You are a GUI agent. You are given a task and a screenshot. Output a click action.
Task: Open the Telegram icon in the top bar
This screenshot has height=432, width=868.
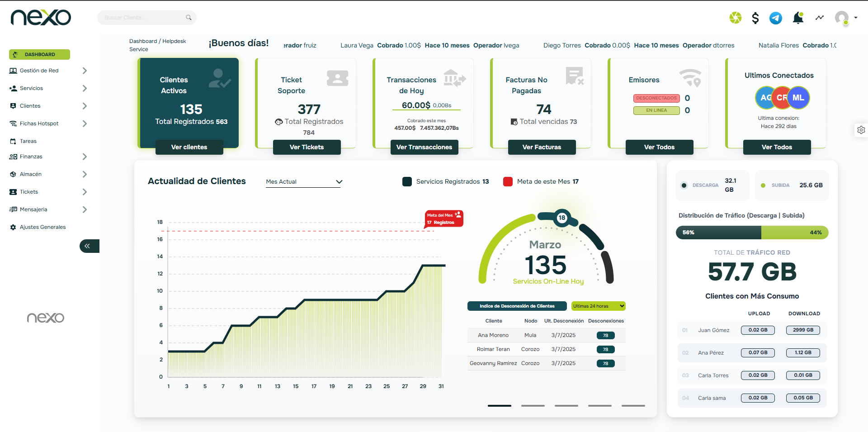[x=775, y=18]
